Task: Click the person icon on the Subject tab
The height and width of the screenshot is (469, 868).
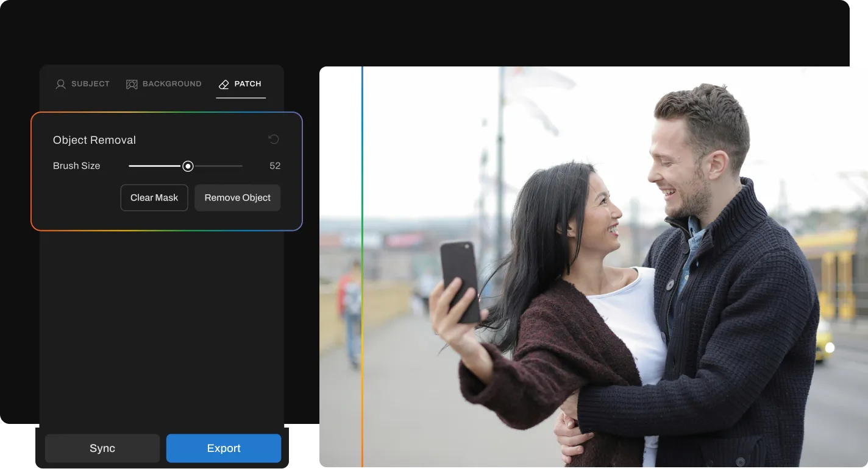Action: [60, 84]
